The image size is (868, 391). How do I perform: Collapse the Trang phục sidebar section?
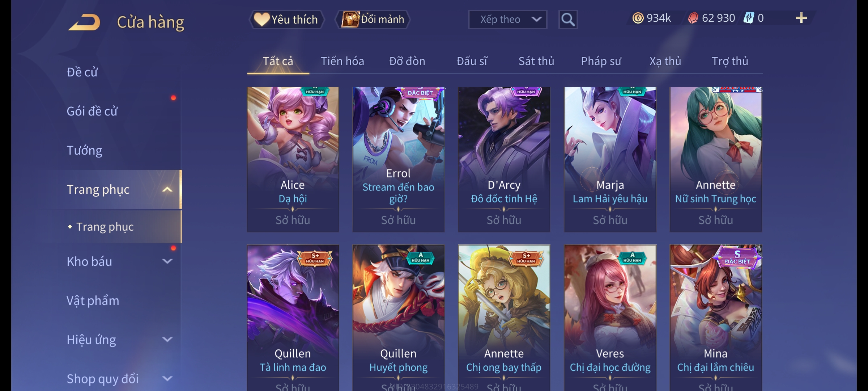click(x=167, y=189)
